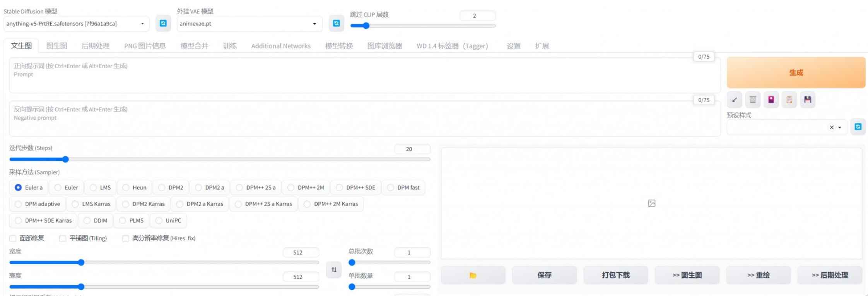Click into the 正向提示词 prompt box
The width and height of the screenshot is (868, 296).
point(364,76)
